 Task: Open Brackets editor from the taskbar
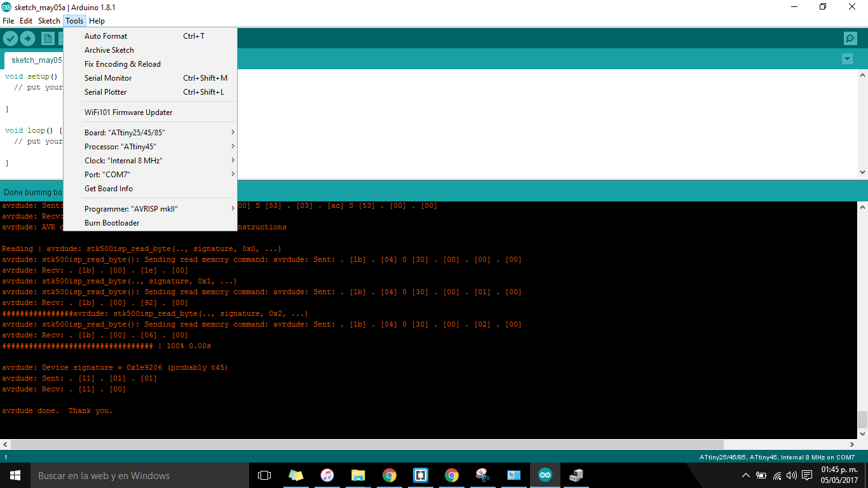(x=420, y=475)
